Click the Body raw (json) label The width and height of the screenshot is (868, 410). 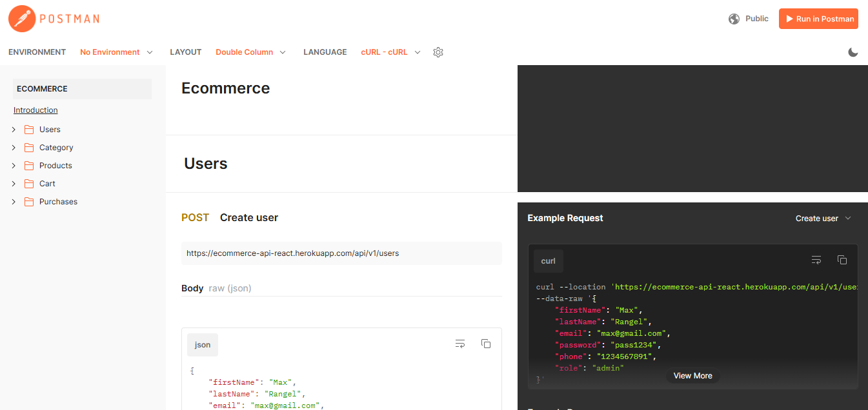[216, 288]
